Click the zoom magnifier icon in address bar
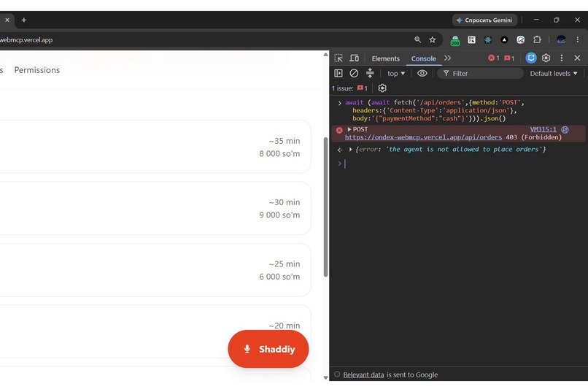This screenshot has height=392, width=588. click(x=417, y=39)
